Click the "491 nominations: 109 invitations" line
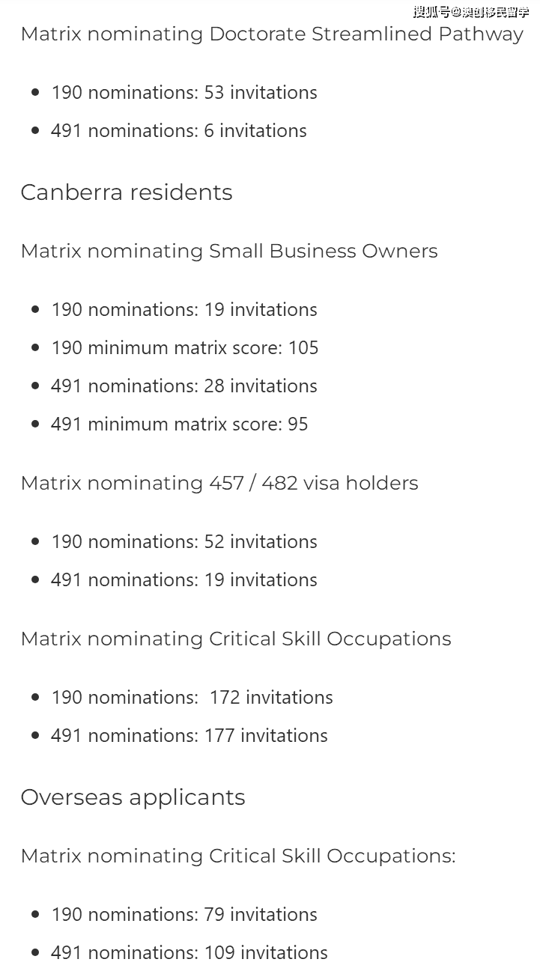 coord(189,953)
